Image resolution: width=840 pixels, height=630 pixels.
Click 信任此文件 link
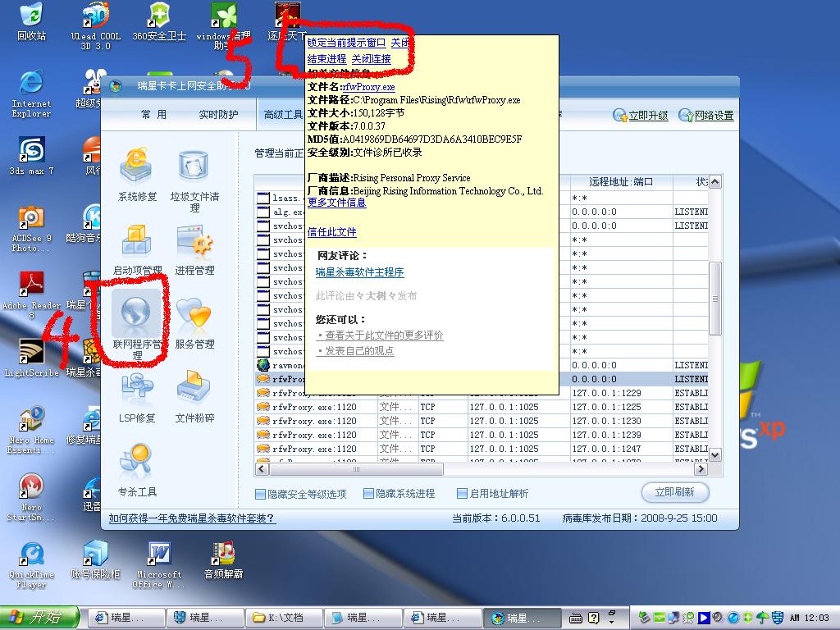pyautogui.click(x=331, y=232)
